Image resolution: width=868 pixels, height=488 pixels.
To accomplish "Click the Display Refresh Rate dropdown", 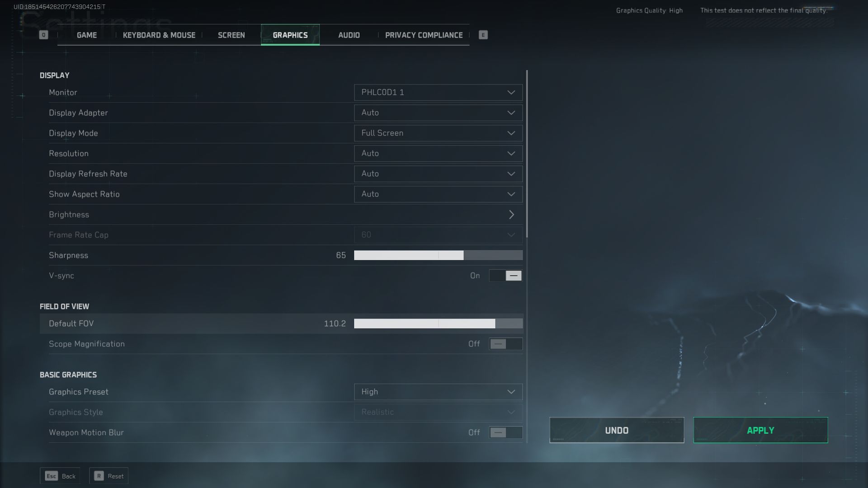I will pos(438,174).
